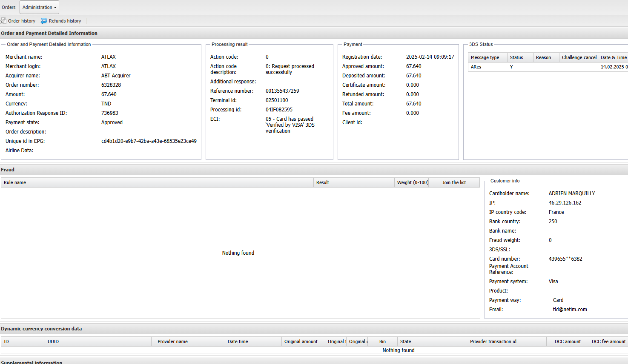The width and height of the screenshot is (628, 364).
Task: Click the Weight (0-100) column header
Action: point(412,182)
